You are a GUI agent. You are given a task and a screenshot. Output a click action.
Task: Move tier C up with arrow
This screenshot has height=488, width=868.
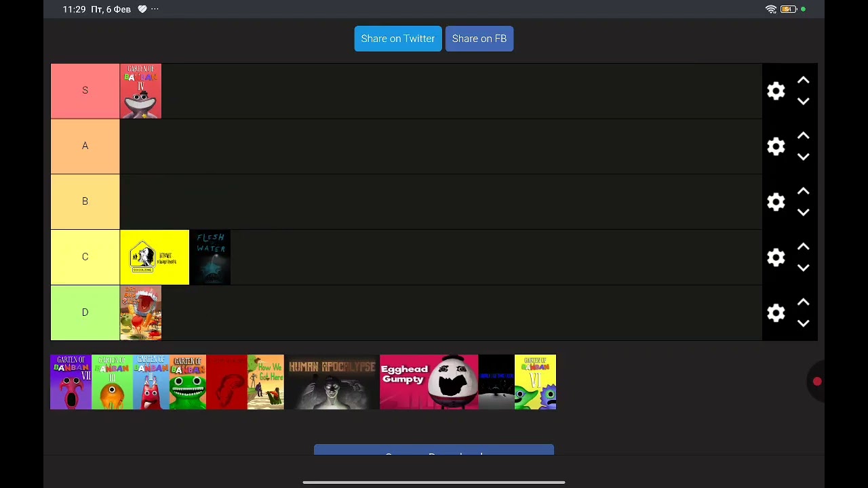[804, 247]
